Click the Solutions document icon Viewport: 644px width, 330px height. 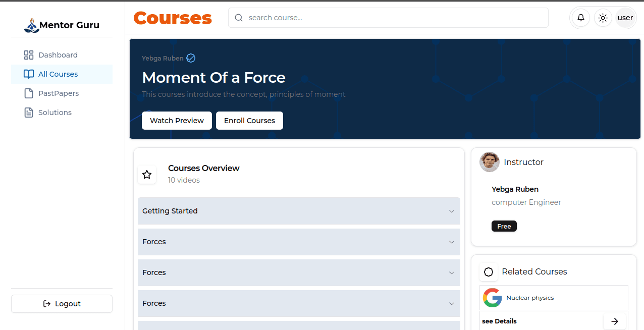(x=29, y=113)
